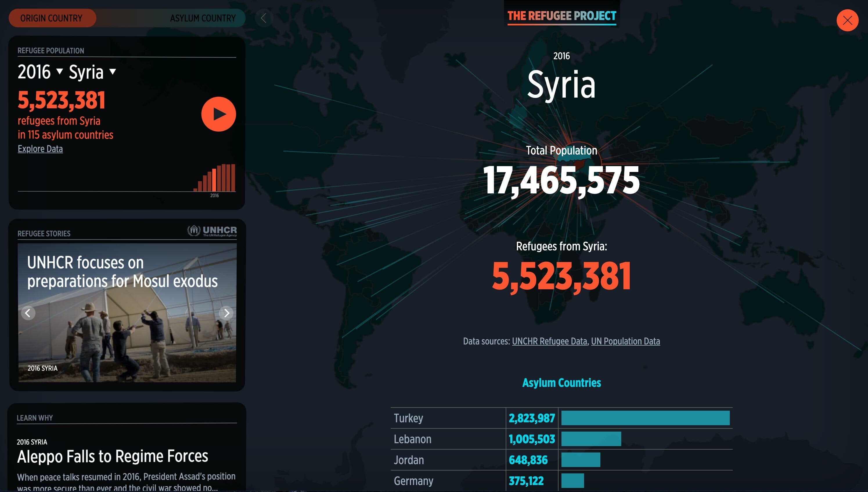Open the UNCHR Refugee Data source
The image size is (868, 492).
tap(550, 341)
